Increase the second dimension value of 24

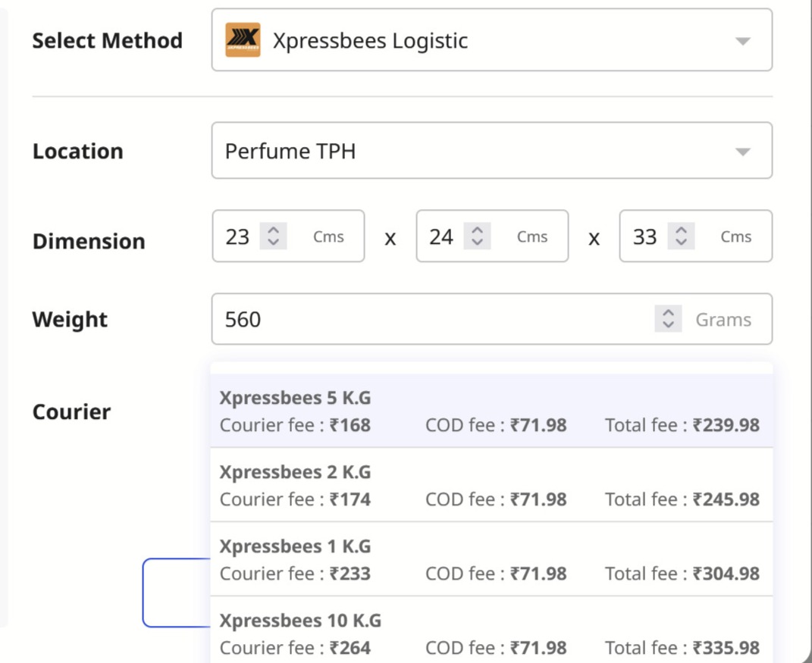pyautogui.click(x=478, y=231)
